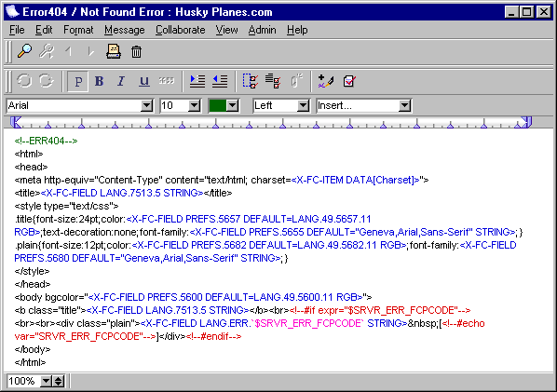Click the increase indent icon
557x392 pixels.
[x=197, y=81]
